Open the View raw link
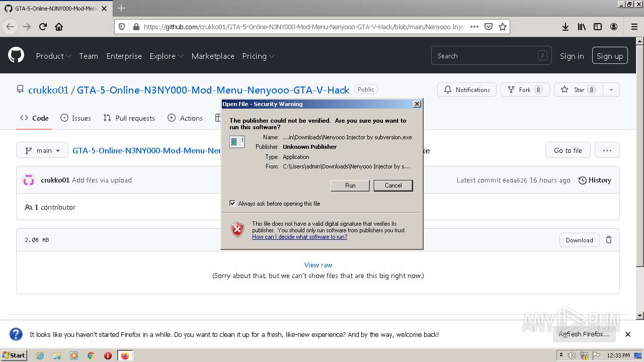The image size is (644, 362). tap(318, 265)
